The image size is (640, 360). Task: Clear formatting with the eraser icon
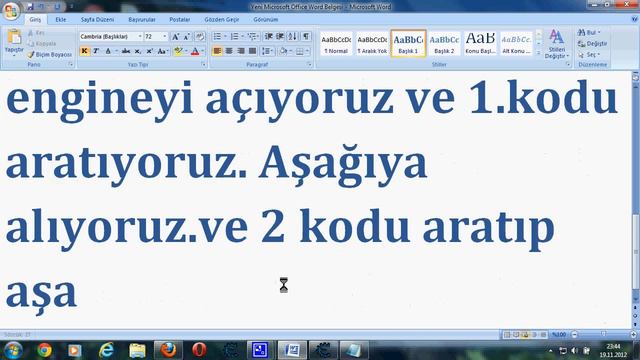[x=200, y=37]
